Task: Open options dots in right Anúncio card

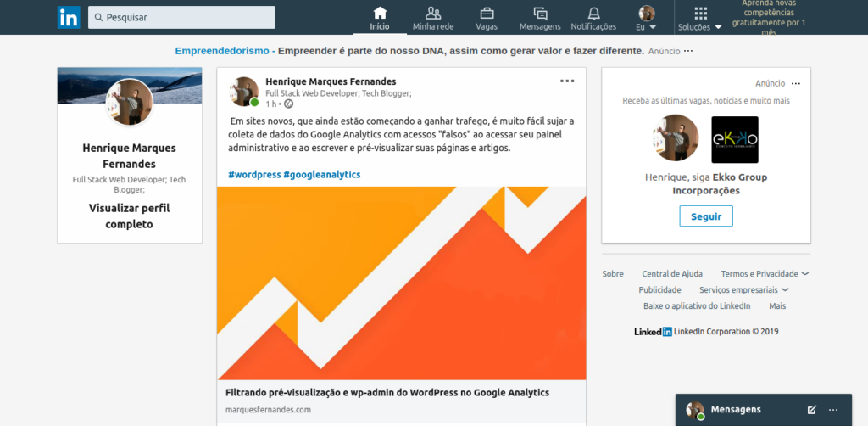Action: point(795,84)
